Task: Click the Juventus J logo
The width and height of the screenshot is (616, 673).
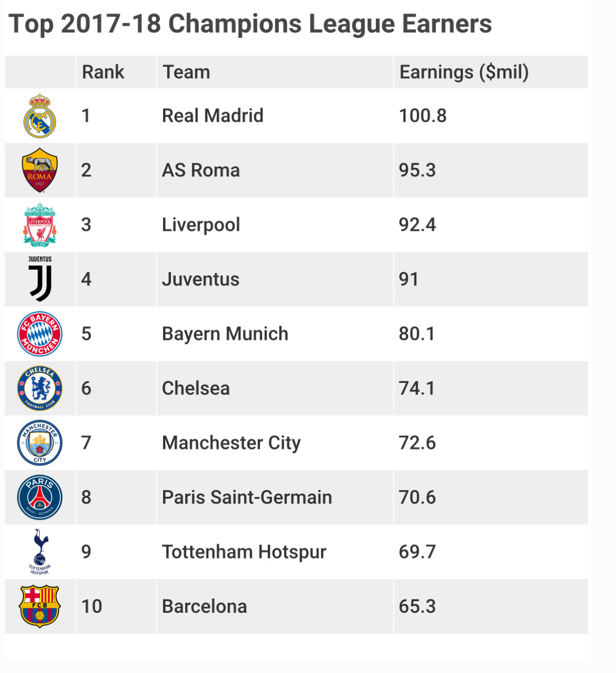Action: [40, 280]
